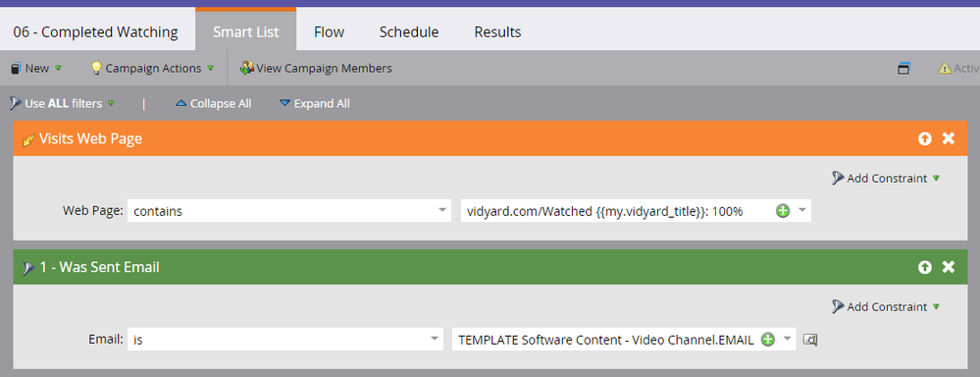The width and height of the screenshot is (980, 377).
Task: Delete the Was Sent Email filter
Action: (949, 268)
